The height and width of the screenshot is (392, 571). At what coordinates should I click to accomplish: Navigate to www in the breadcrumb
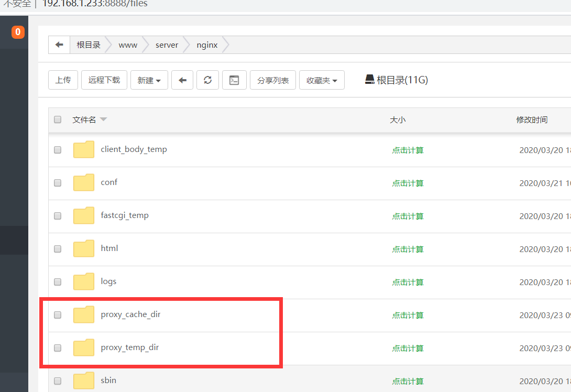pos(128,45)
